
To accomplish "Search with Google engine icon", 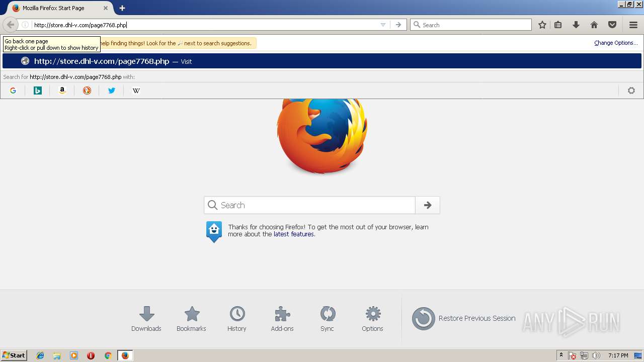I will click(13, 90).
